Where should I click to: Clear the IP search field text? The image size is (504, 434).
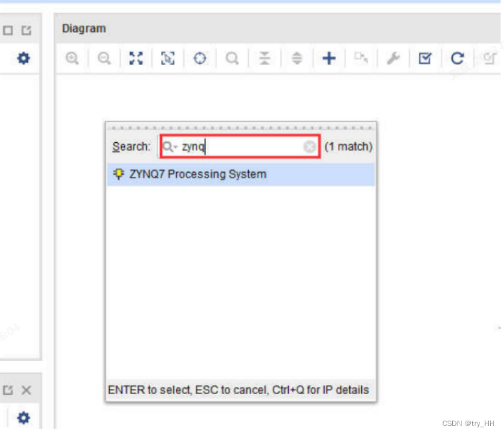309,147
